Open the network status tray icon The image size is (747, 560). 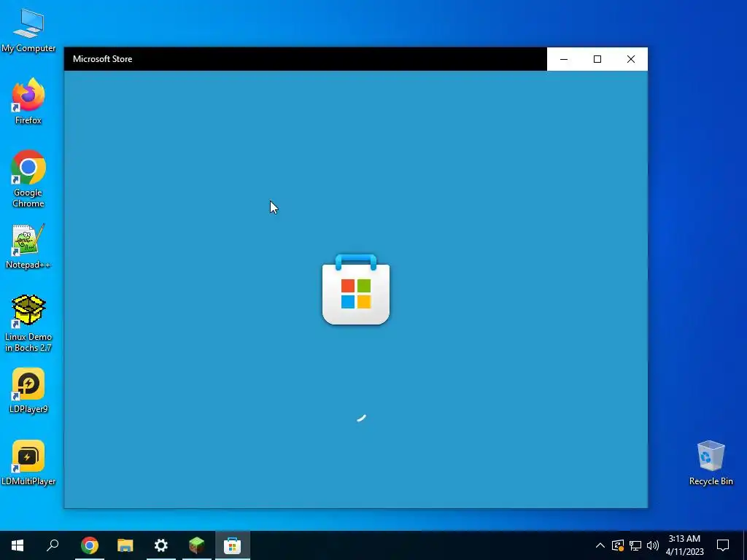pyautogui.click(x=635, y=545)
